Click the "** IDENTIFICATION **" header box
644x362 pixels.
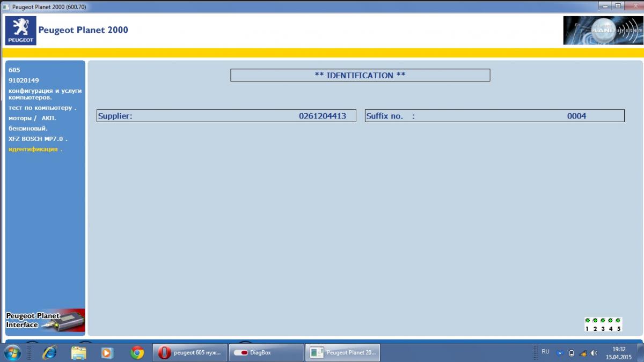[360, 75]
